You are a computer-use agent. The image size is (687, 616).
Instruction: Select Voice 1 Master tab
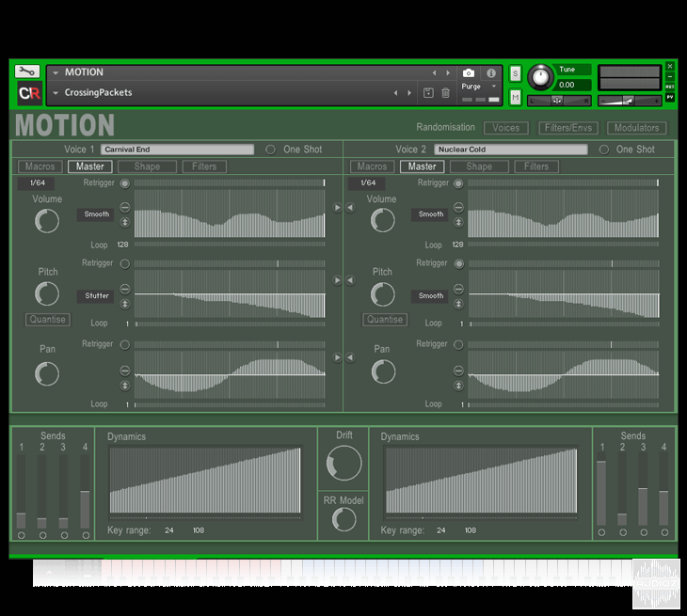coord(89,166)
